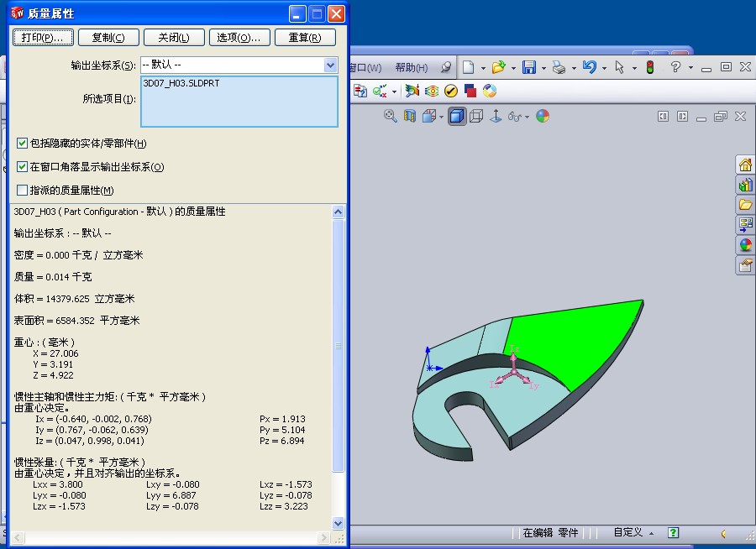Open the 帮助(H) menu
The image size is (756, 549).
click(x=411, y=68)
